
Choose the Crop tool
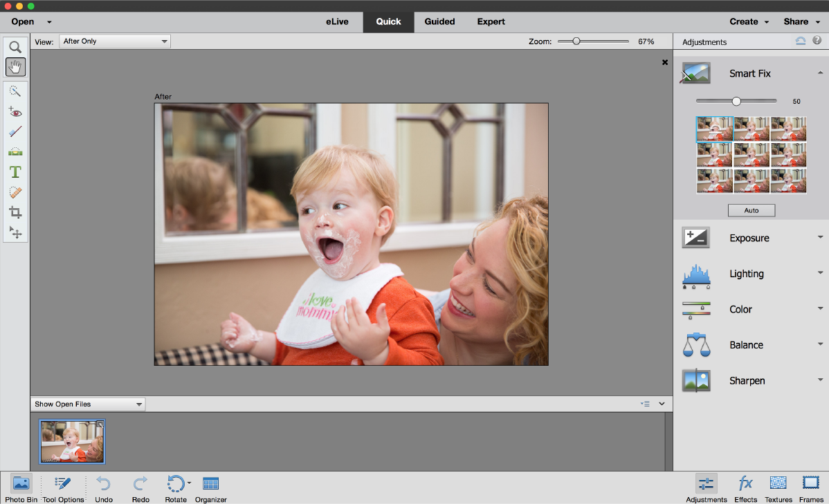[x=15, y=212]
